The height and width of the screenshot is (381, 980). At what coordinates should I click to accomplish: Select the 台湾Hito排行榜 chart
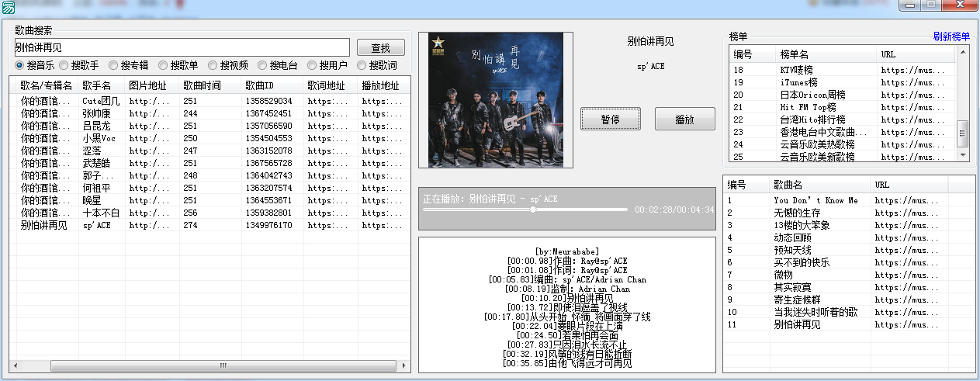point(843,119)
